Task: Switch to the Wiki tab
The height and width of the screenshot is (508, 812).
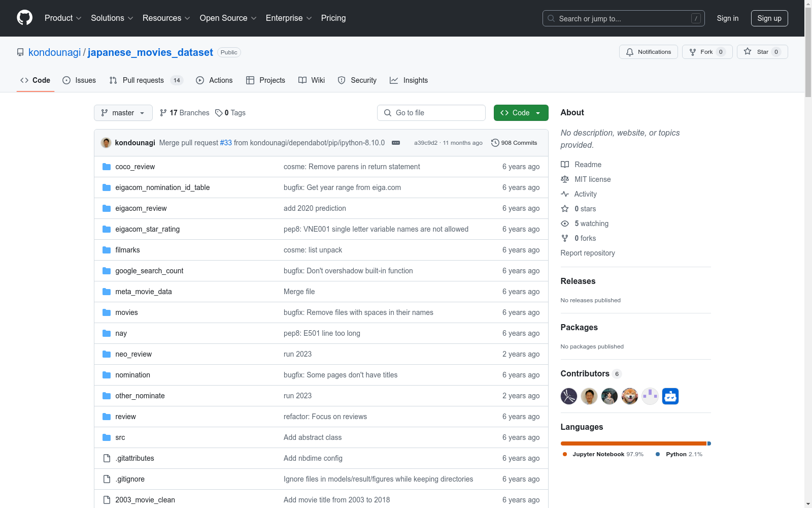Action: [312, 80]
